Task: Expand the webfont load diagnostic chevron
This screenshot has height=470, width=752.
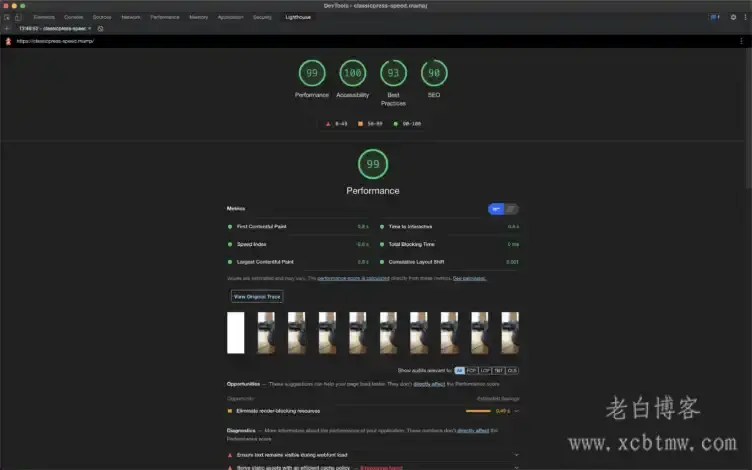Action: coord(516,455)
